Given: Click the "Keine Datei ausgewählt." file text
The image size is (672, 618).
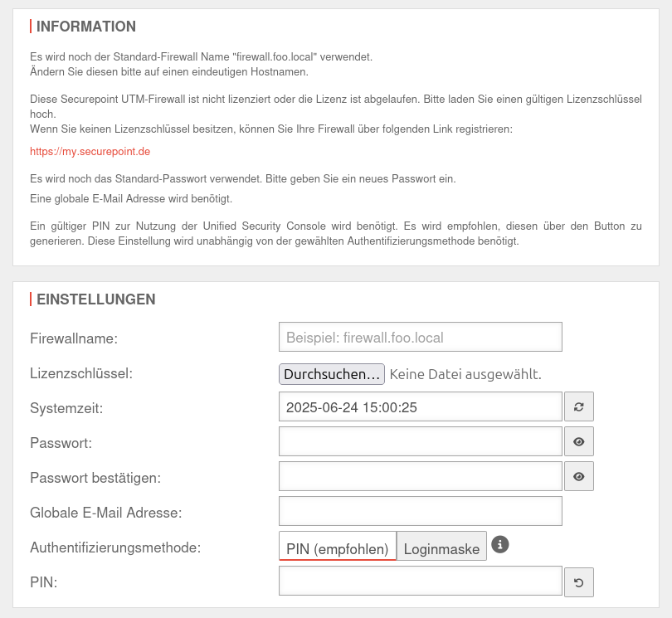Looking at the screenshot, I should [x=465, y=374].
